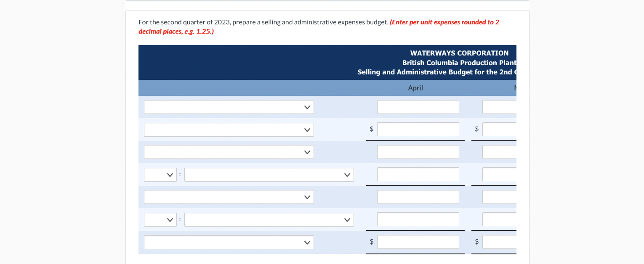The height and width of the screenshot is (264, 644).
Task: Select the April entry box in row six
Action: (x=418, y=219)
